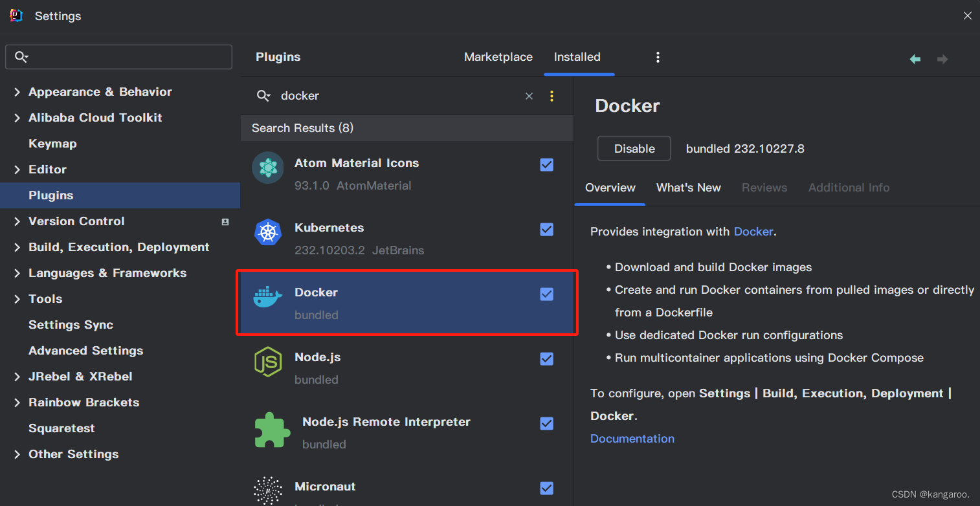Open the What's New tab
980x506 pixels.
tap(689, 188)
